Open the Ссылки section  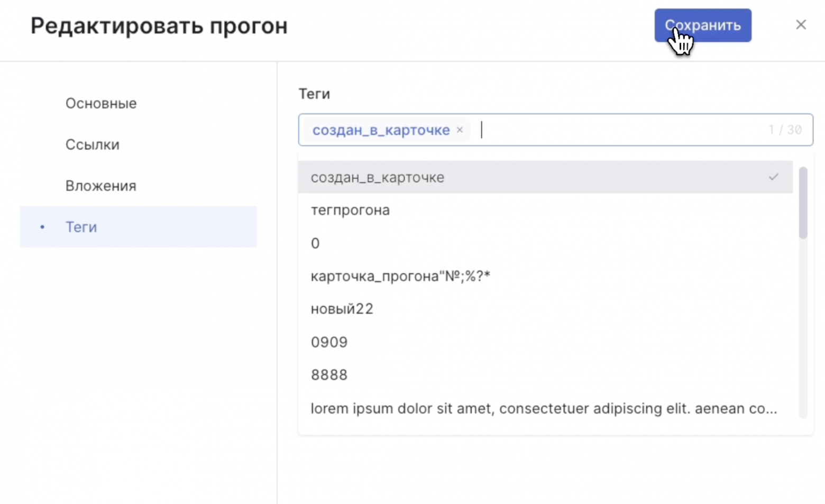coord(93,144)
